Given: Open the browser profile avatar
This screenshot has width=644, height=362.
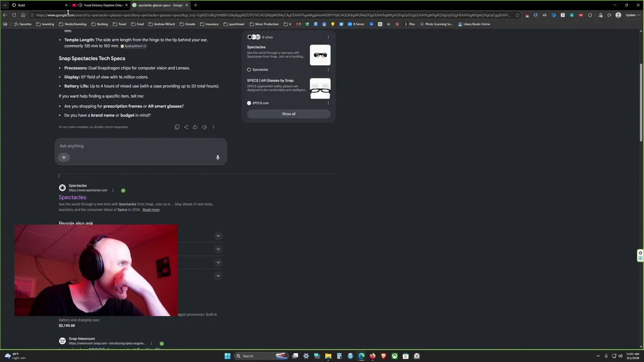Looking at the screenshot, I should (x=618, y=15).
